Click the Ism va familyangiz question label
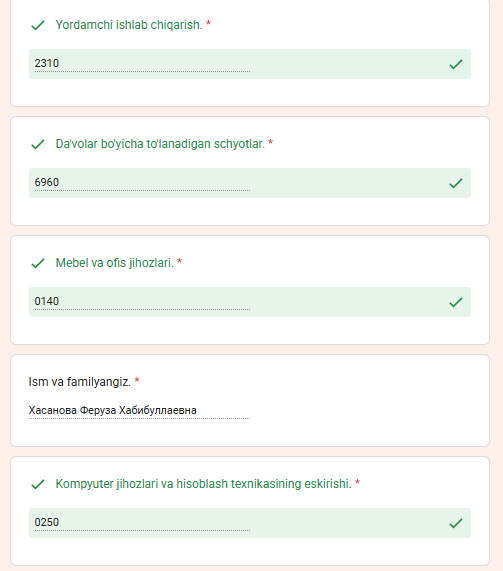Screen dimensions: 503x571 (x=79, y=382)
